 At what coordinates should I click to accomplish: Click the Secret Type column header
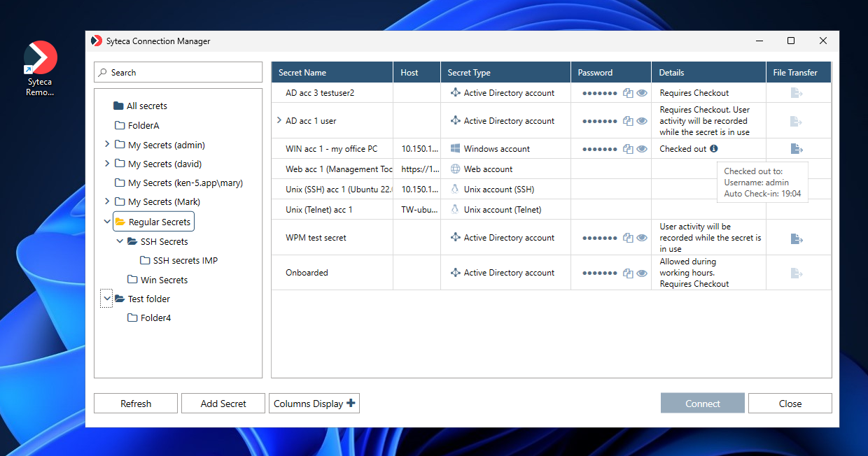click(469, 73)
